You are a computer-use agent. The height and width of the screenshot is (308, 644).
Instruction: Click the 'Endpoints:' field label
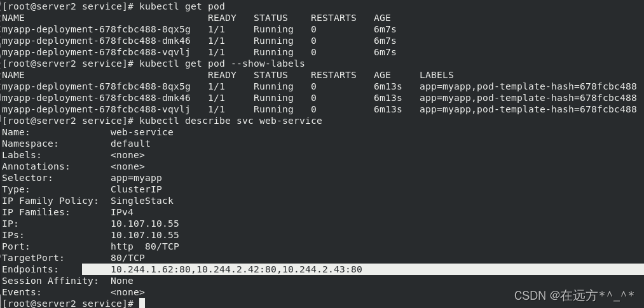coord(31,269)
